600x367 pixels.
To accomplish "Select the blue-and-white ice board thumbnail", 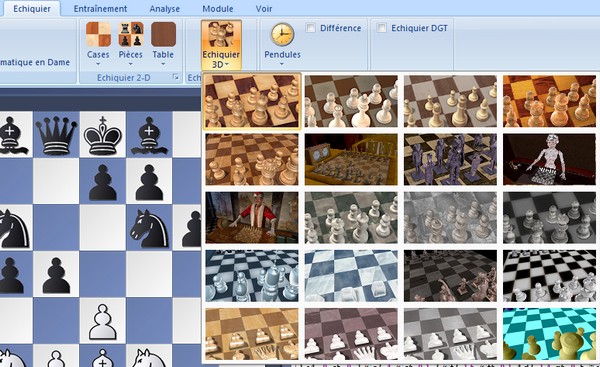I will click(351, 276).
